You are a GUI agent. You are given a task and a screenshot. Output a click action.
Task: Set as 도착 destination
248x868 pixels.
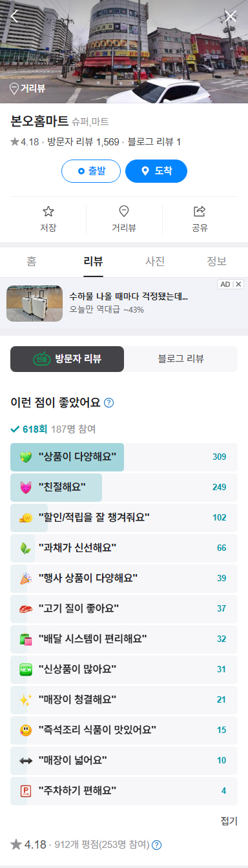pos(156,171)
